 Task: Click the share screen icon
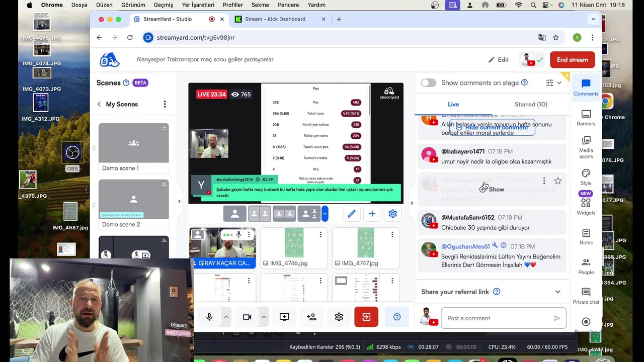(284, 317)
